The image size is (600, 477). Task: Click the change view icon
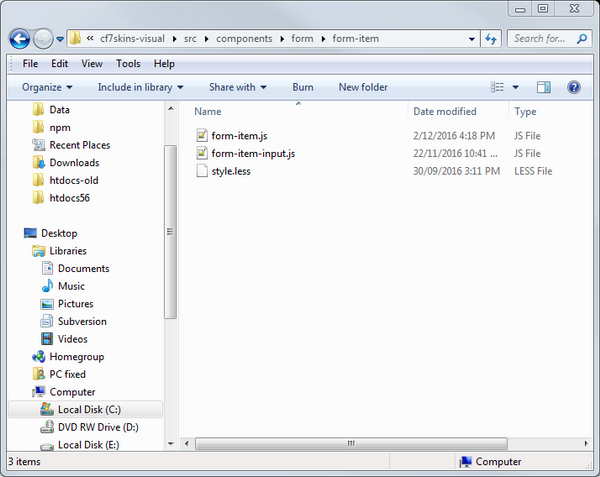(x=497, y=87)
